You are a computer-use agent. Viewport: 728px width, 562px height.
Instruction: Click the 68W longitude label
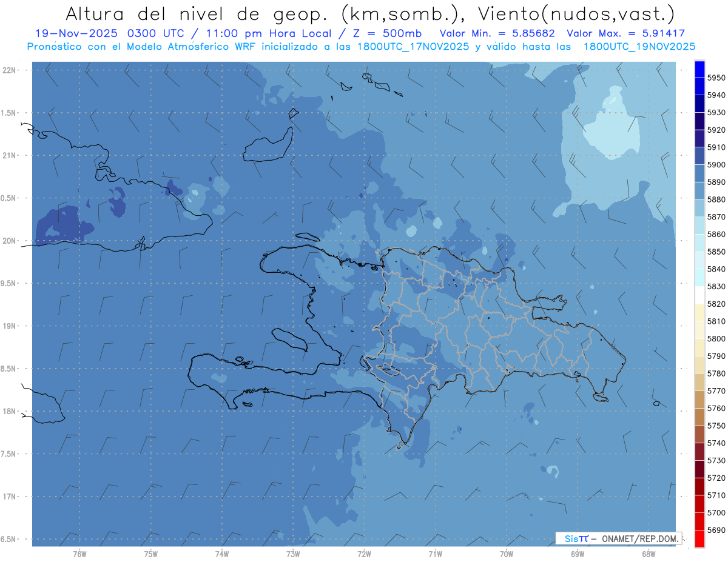point(649,554)
